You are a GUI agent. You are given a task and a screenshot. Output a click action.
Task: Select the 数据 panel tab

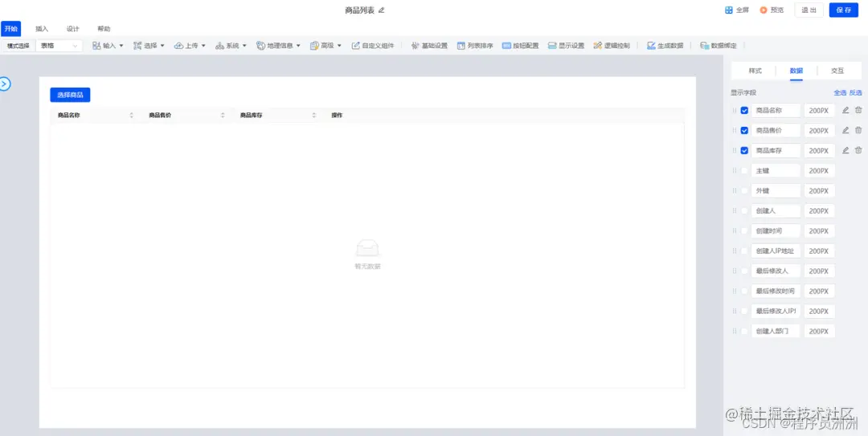(796, 71)
